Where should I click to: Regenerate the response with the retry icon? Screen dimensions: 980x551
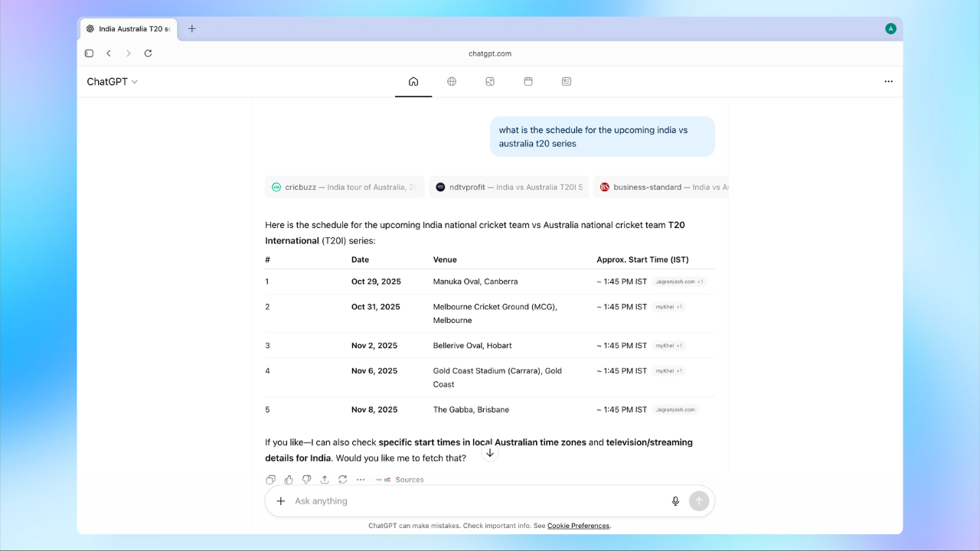click(x=342, y=480)
